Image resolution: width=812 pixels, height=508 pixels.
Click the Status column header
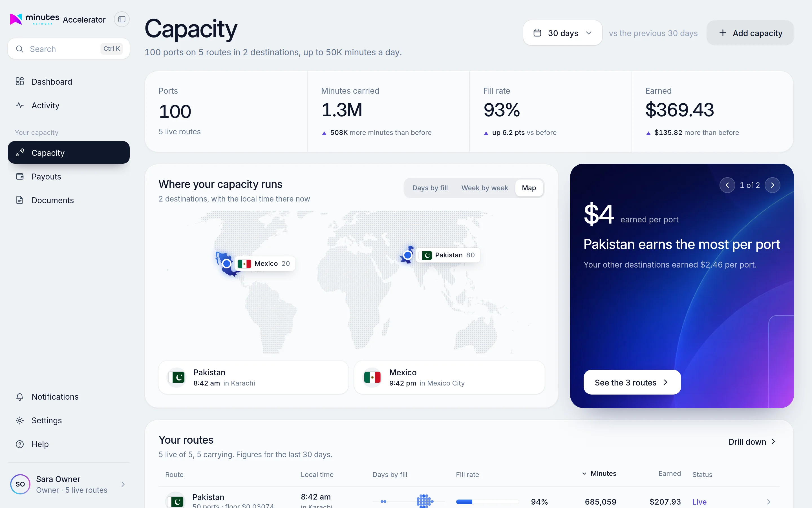(702, 474)
